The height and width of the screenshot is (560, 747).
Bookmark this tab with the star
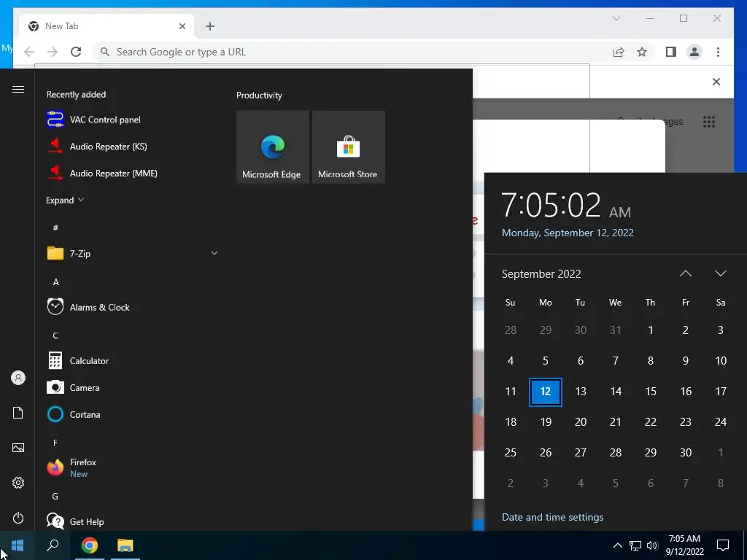pyautogui.click(x=642, y=52)
